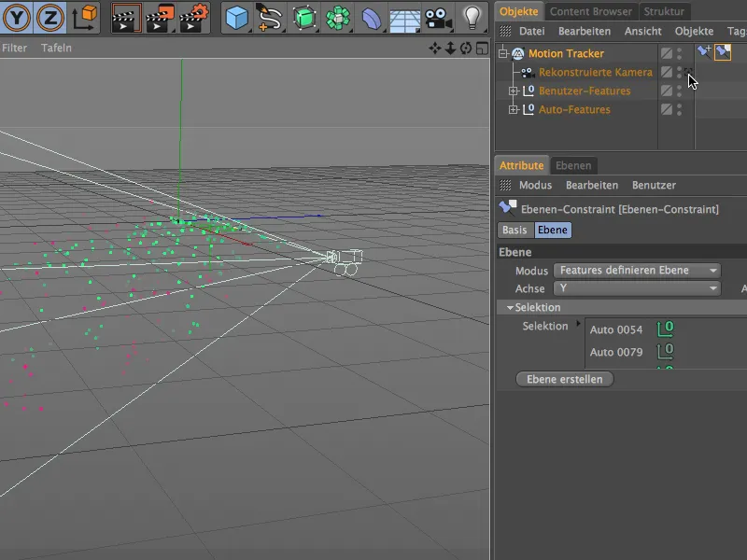Select the spline pen tool
The width and height of the screenshot is (747, 560).
click(x=269, y=18)
